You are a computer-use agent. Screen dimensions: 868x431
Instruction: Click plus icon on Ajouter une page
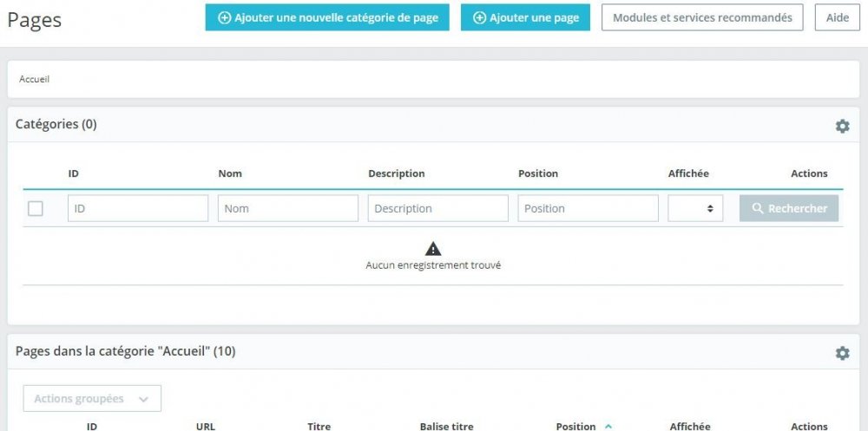(x=479, y=17)
